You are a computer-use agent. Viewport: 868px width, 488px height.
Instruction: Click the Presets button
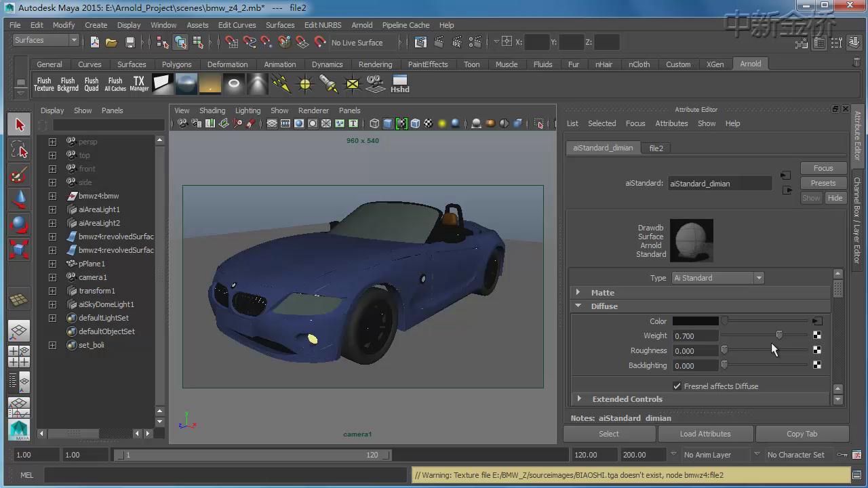823,183
